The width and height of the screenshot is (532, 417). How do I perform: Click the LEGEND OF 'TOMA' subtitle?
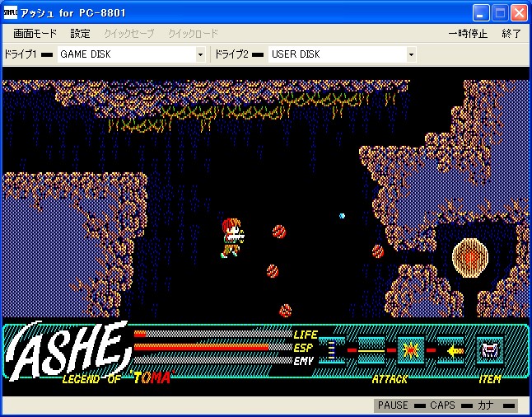(x=119, y=378)
